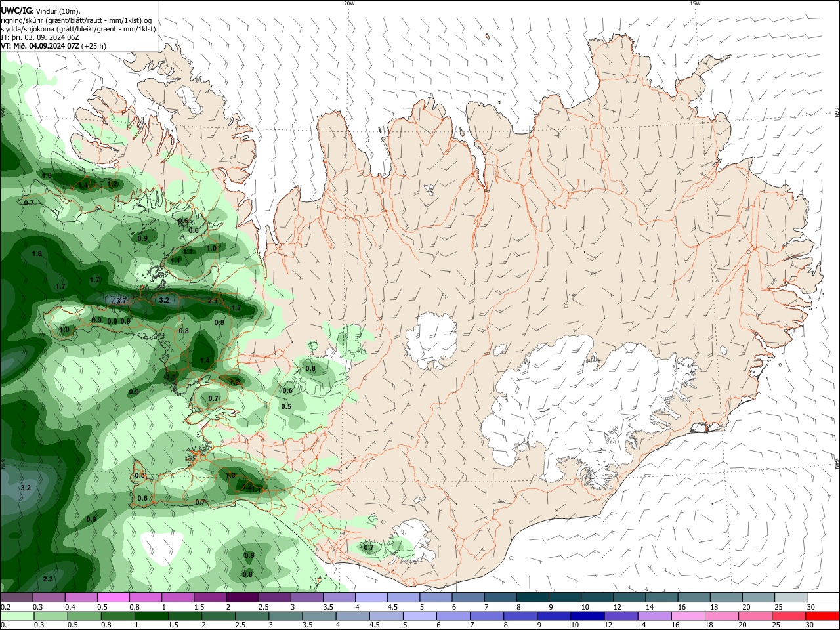The image size is (840, 630).
Task: Click the darkest green swatch between 1 and 1.5, lower row
Action: [150, 616]
